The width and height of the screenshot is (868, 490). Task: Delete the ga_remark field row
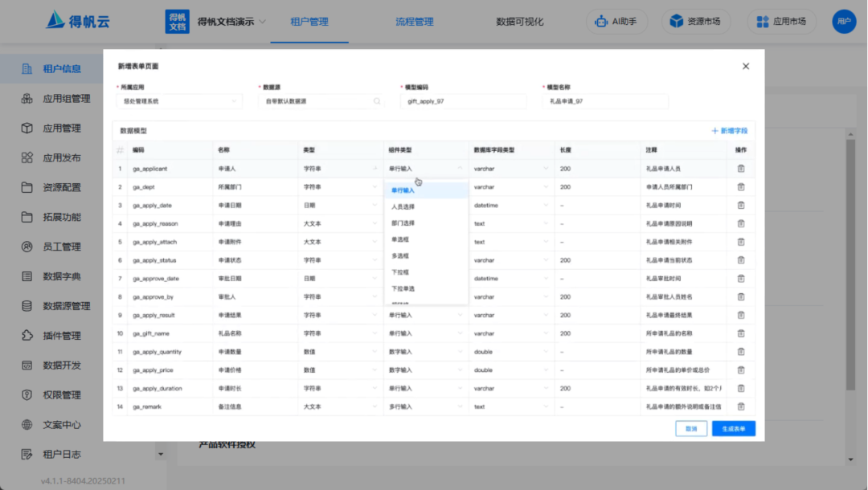tap(740, 406)
